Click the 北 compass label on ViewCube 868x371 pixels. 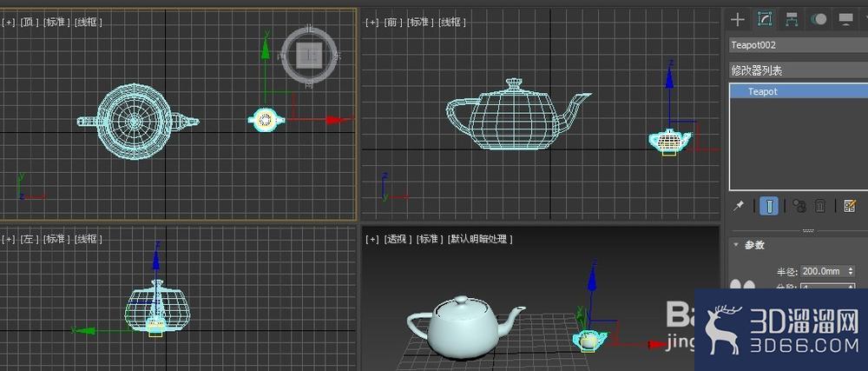point(309,29)
